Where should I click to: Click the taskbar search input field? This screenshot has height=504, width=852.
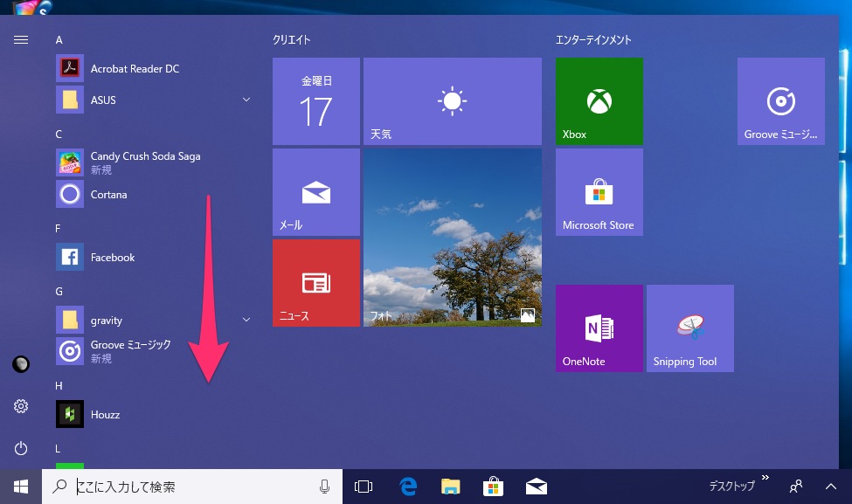(192, 487)
